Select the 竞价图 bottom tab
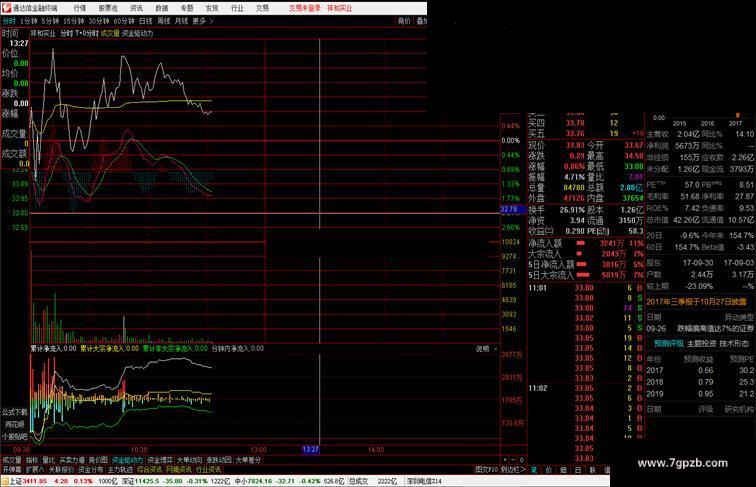This screenshot has width=756, height=487. [98, 460]
